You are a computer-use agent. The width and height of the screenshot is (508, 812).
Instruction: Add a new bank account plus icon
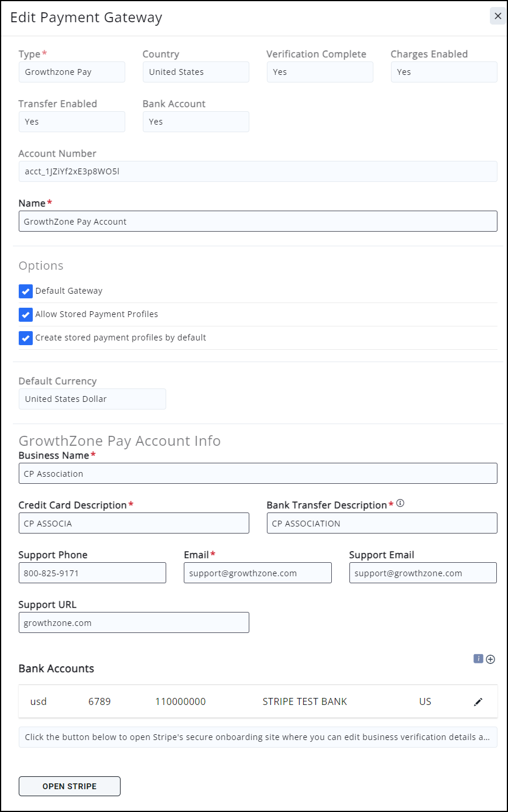490,659
